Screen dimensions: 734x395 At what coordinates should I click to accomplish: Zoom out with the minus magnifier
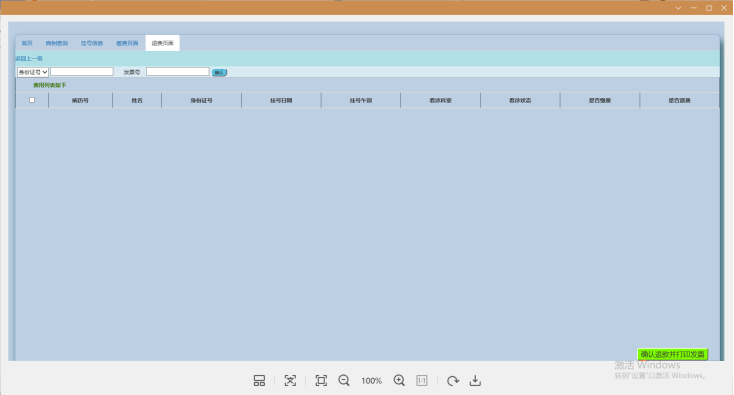344,380
